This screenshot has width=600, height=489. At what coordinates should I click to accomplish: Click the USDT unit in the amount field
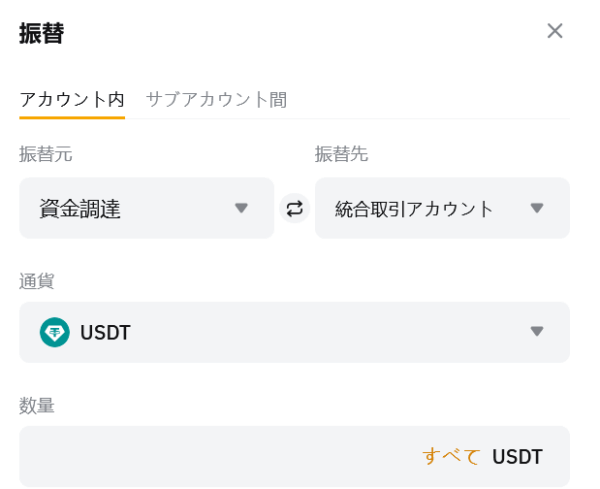(x=517, y=457)
